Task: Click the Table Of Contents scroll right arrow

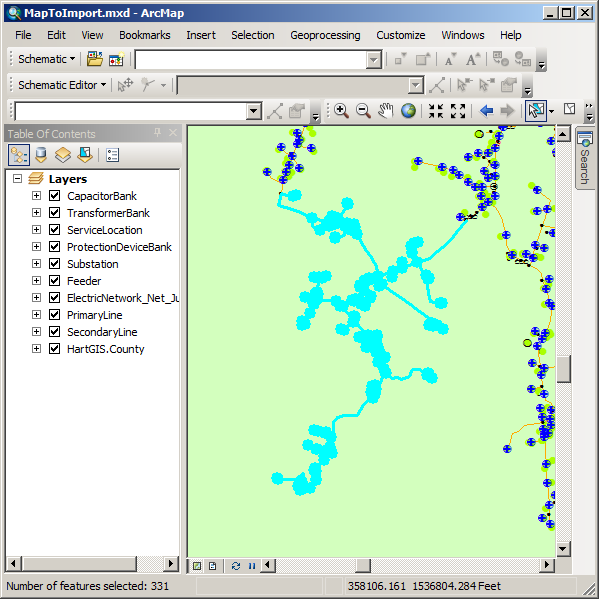Action: coord(170,563)
